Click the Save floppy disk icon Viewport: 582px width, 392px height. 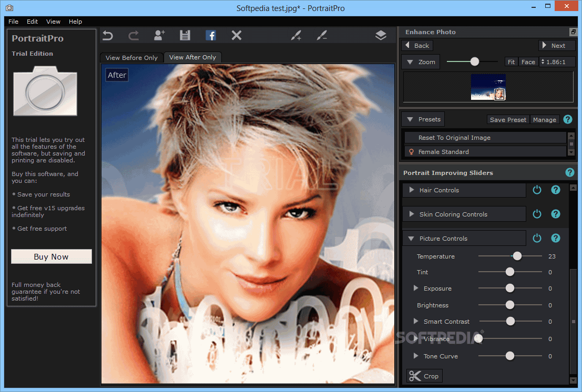[185, 36]
